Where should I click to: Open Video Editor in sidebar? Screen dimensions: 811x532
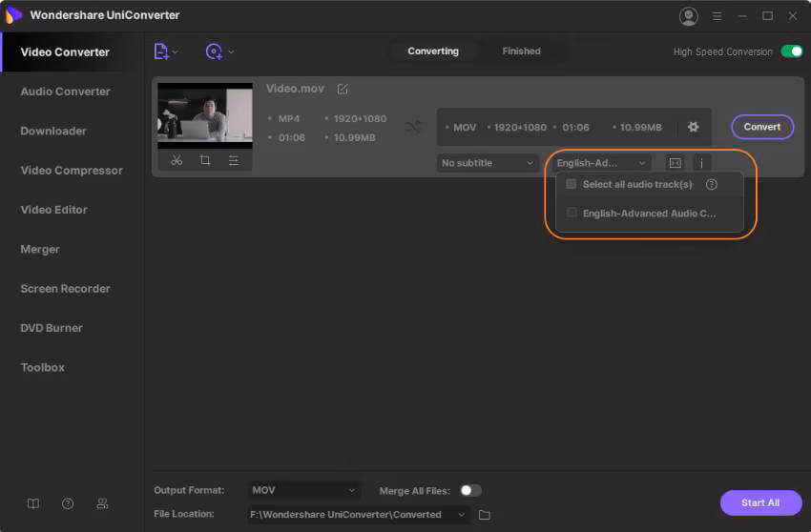click(53, 210)
